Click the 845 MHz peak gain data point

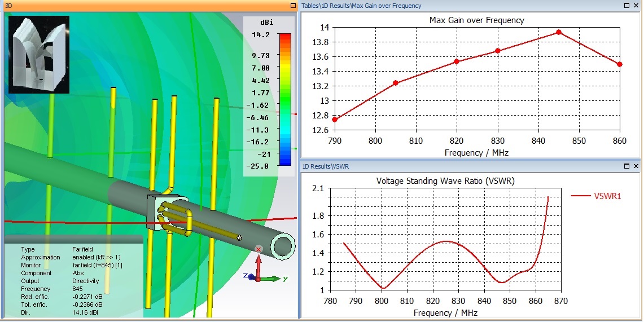(x=559, y=32)
